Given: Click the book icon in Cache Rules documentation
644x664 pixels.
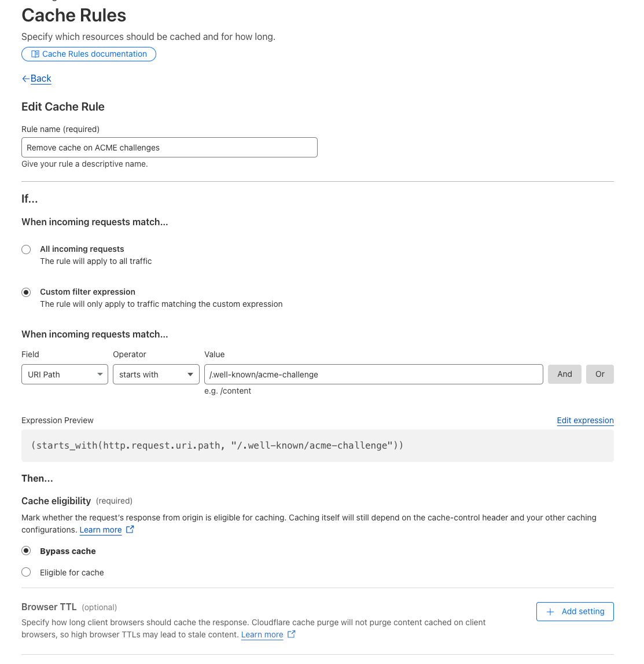Looking at the screenshot, I should pos(35,54).
